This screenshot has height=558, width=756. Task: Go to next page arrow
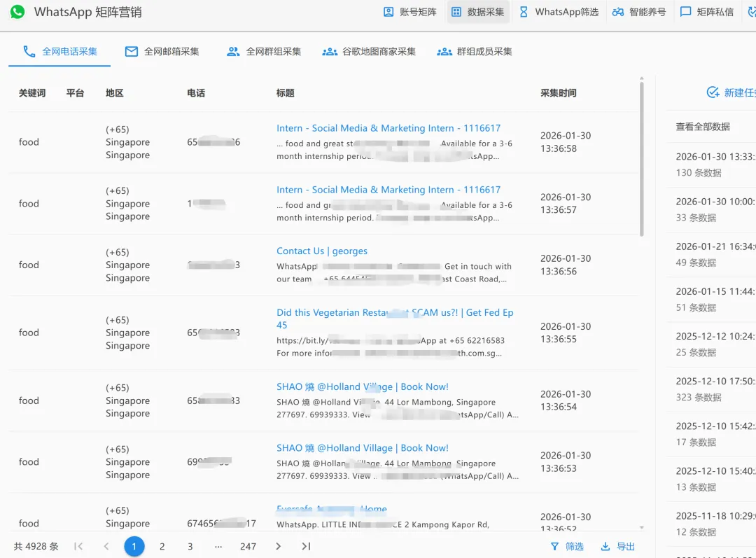pos(278,546)
